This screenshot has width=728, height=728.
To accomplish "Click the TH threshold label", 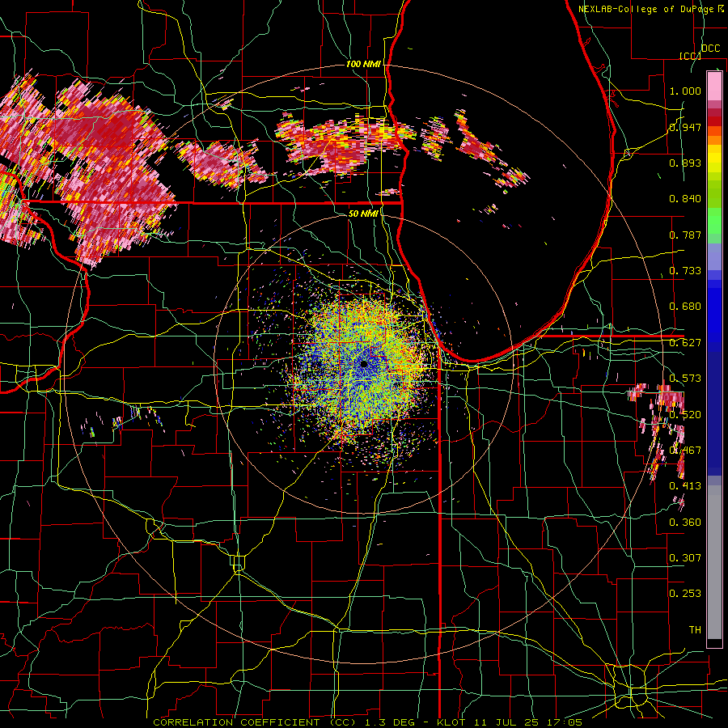I will pyautogui.click(x=695, y=630).
